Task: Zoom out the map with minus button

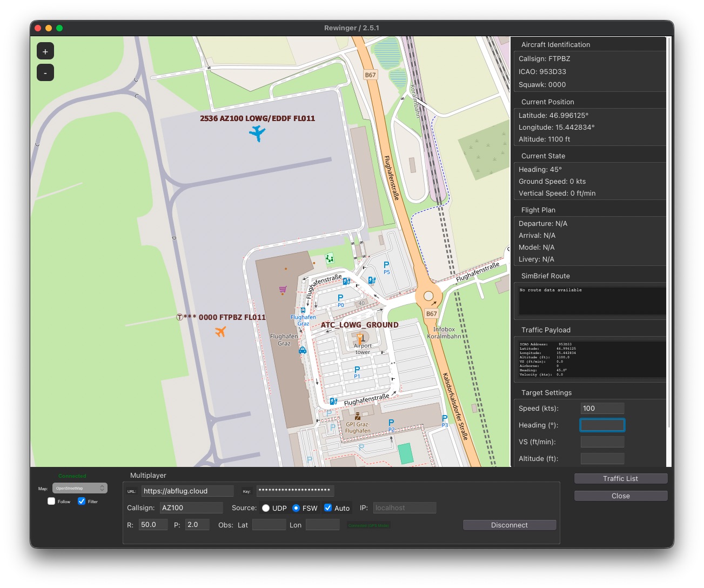Action: click(45, 73)
